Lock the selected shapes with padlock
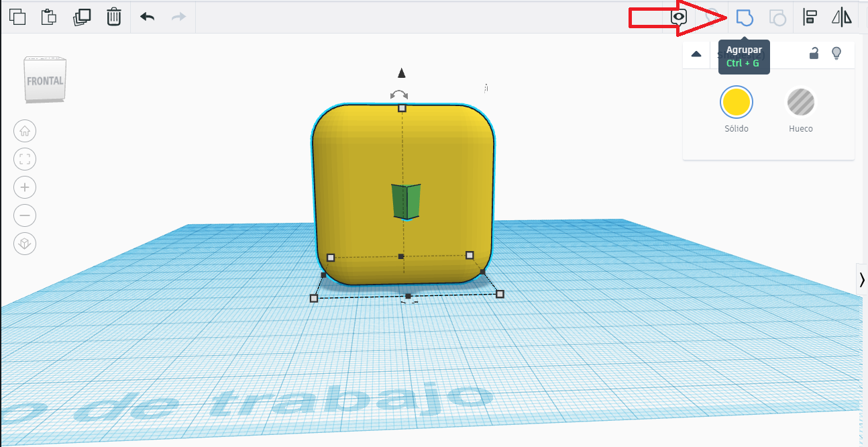Image resolution: width=868 pixels, height=447 pixels. click(814, 54)
